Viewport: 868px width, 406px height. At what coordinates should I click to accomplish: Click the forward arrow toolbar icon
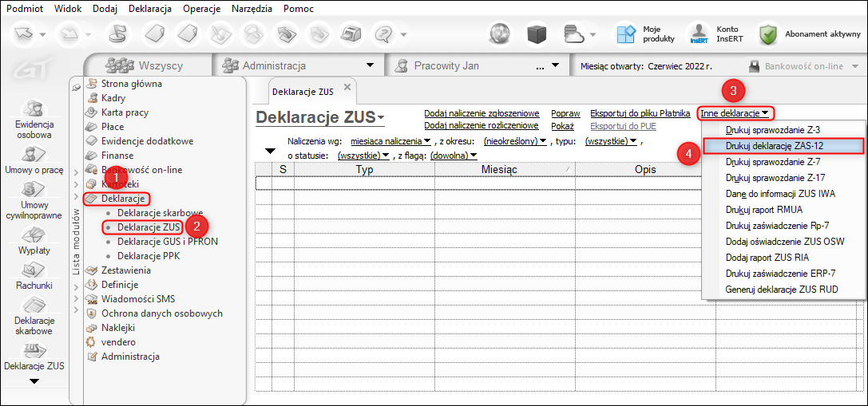pyautogui.click(x=71, y=35)
